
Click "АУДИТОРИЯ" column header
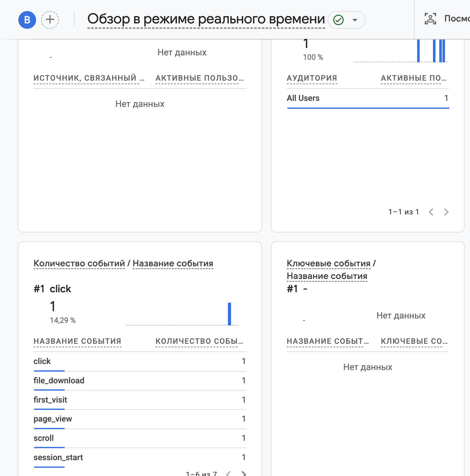click(x=312, y=78)
